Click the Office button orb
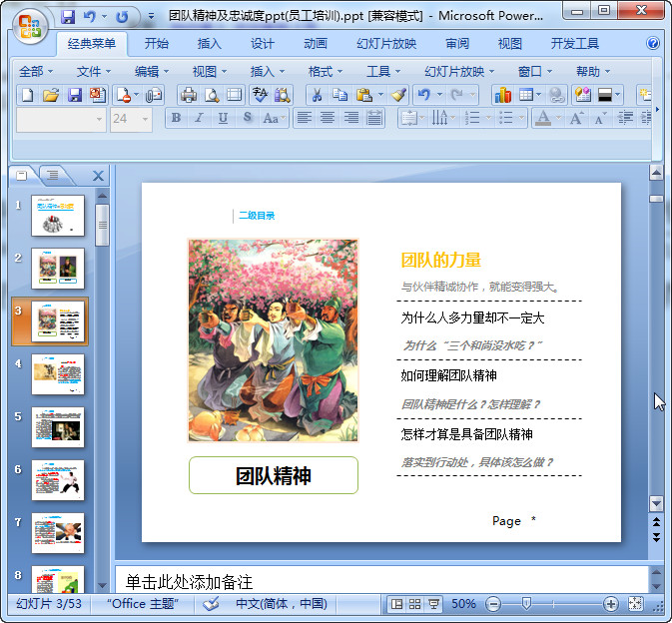 point(30,27)
